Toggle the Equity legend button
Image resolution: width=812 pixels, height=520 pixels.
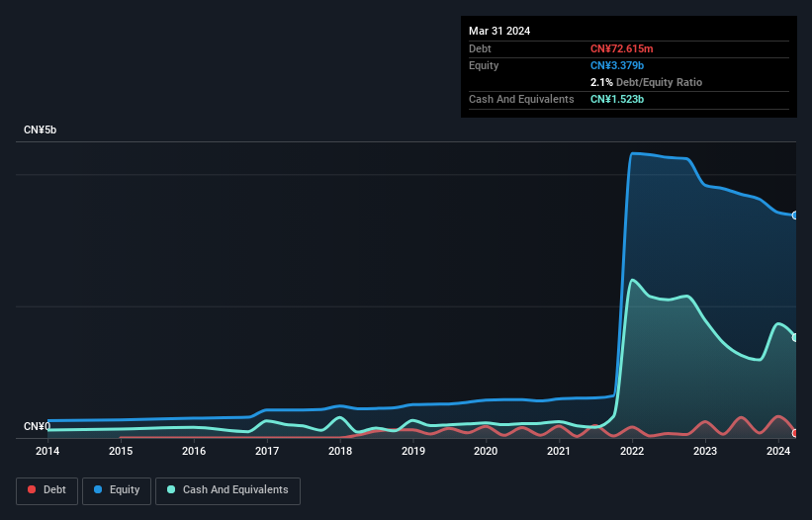point(117,490)
